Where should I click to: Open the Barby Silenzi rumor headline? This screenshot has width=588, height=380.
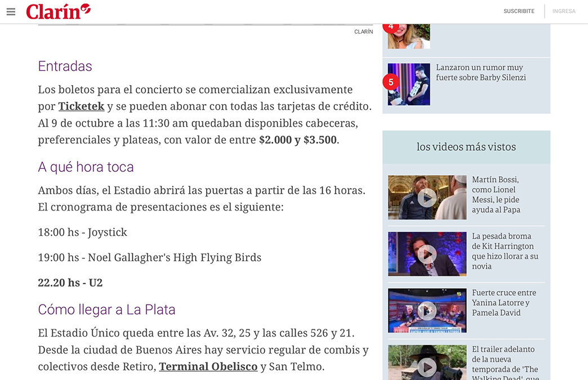tap(481, 72)
